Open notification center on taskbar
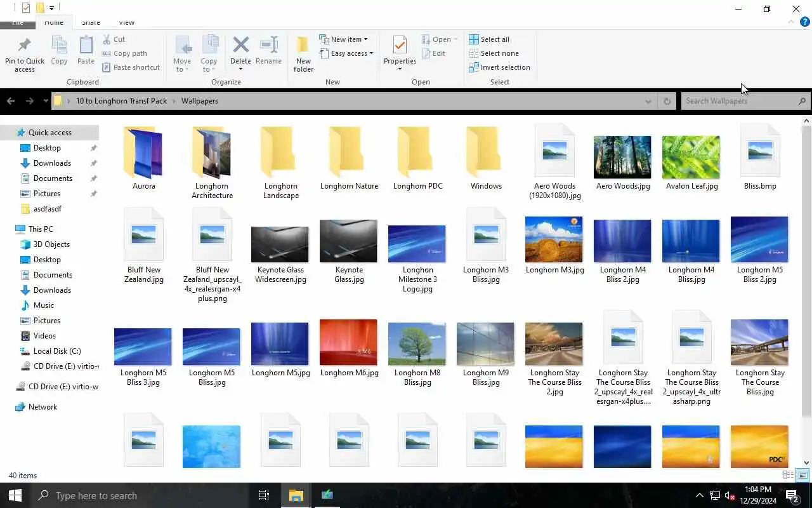Viewport: 812px width, 508px height. click(792, 495)
